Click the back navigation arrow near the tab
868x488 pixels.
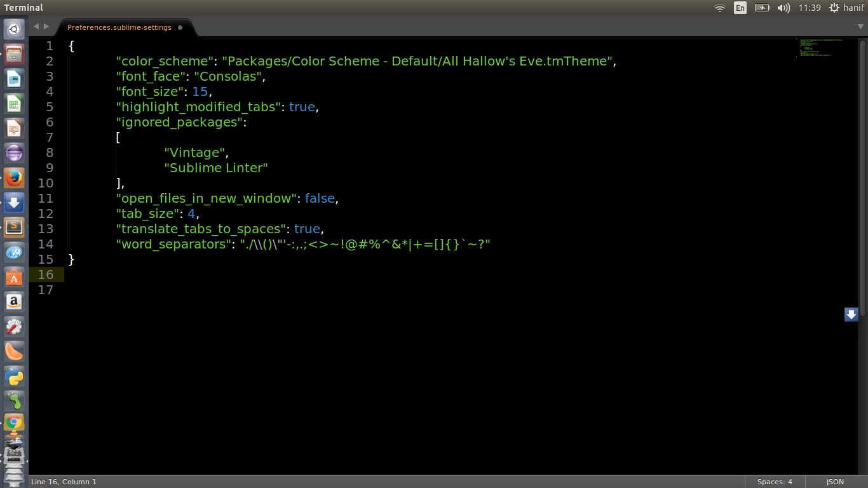coord(36,27)
